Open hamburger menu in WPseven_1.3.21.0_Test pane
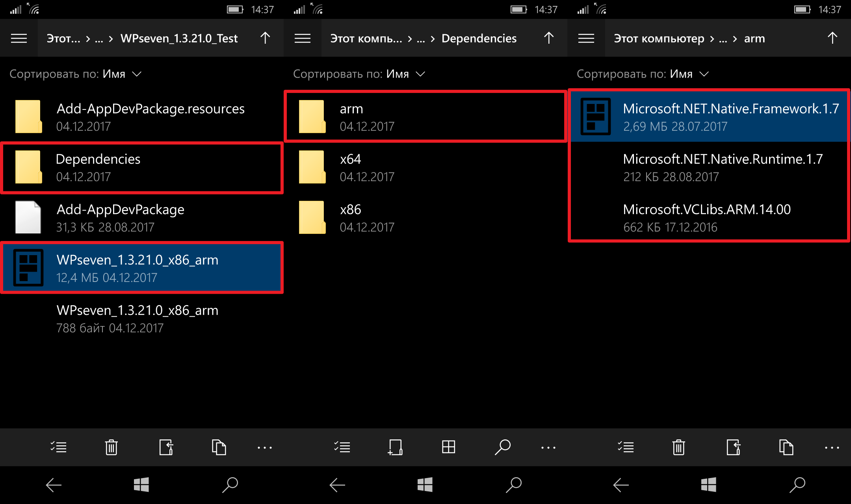This screenshot has width=851, height=504. tap(19, 38)
